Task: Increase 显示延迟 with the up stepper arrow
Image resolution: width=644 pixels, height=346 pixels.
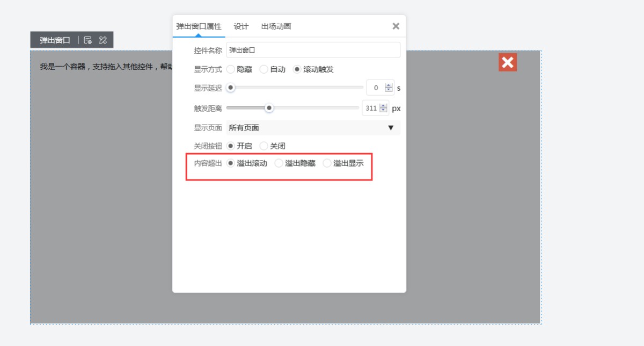Action: (x=389, y=85)
